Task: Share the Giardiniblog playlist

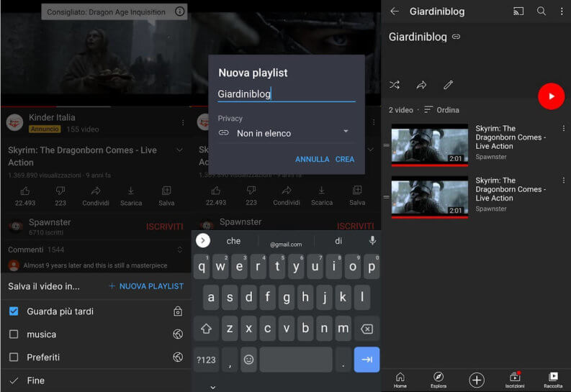Action: [421, 85]
